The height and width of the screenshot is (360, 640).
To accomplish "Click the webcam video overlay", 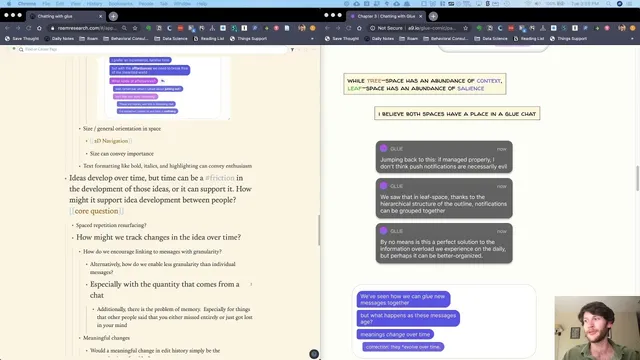I will (x=597, y=328).
